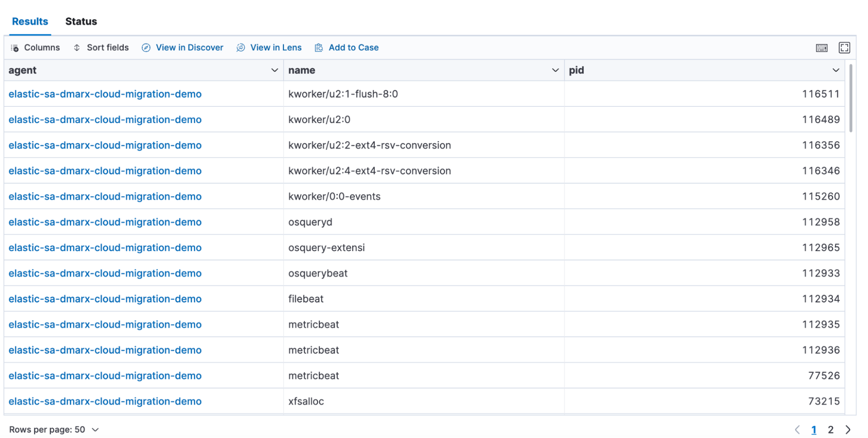Image resolution: width=868 pixels, height=438 pixels.
Task: Select metricbeat cell with pid 112935
Action: (x=424, y=325)
